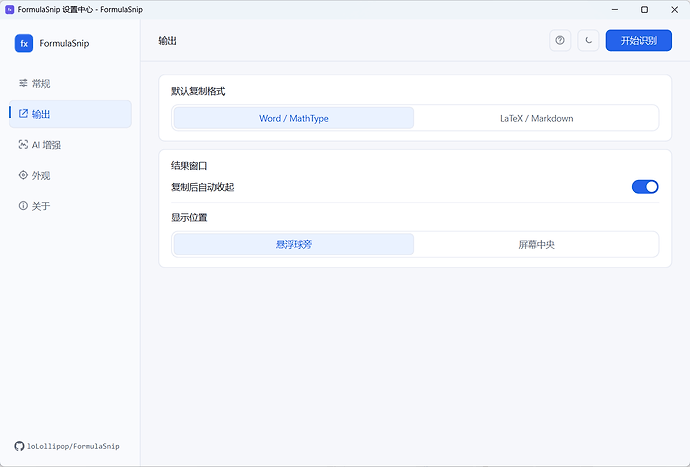
Task: Toggle dark mode moon icon
Action: pyautogui.click(x=588, y=40)
